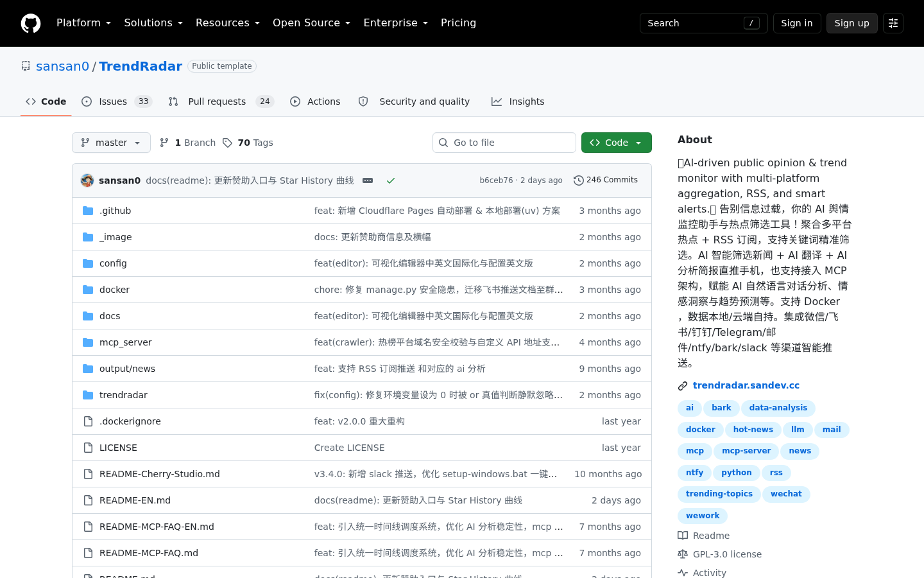The width and height of the screenshot is (924, 578).
Task: Click the folder icon next to mcp_server
Action: coord(88,342)
